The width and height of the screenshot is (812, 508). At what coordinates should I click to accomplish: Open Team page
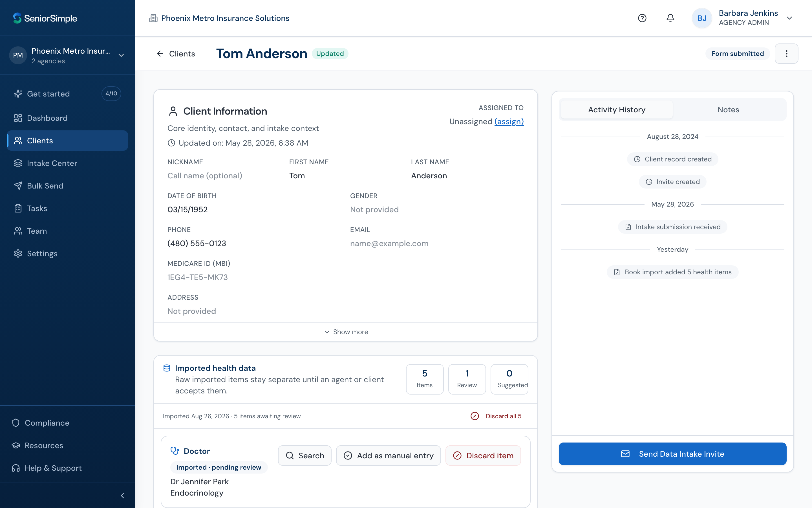point(67,231)
